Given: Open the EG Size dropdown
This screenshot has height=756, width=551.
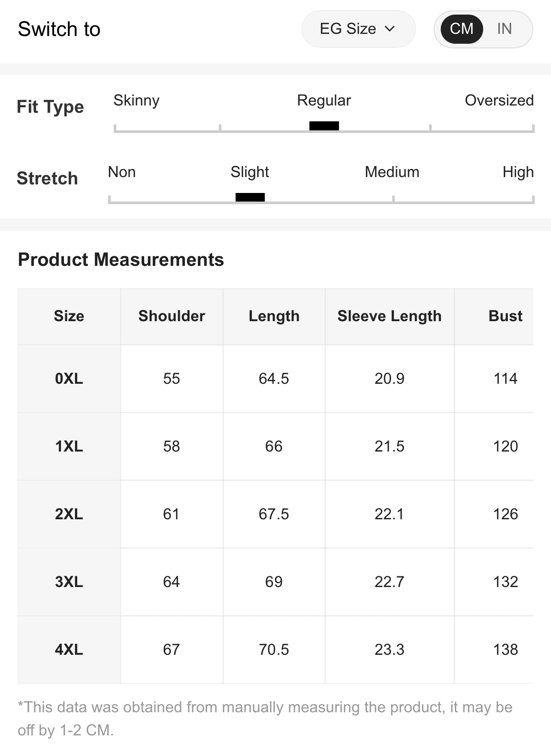Looking at the screenshot, I should click(x=357, y=29).
